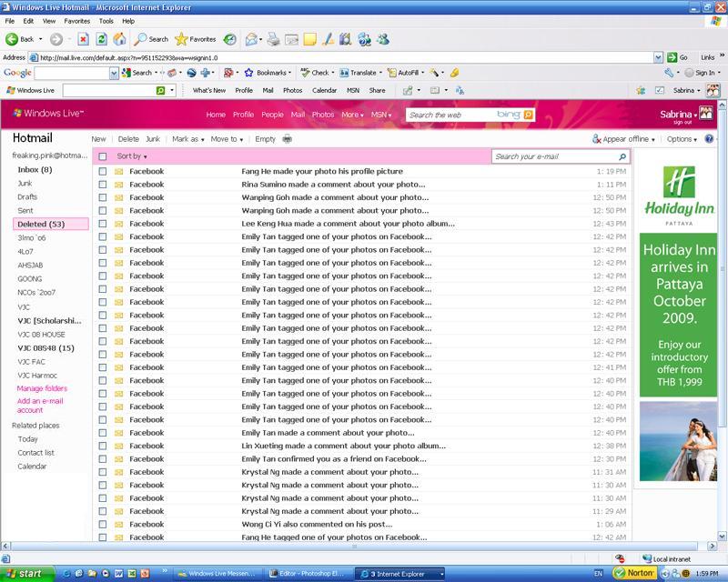Viewport: 728px width, 582px height.
Task: Click the Google toolbar AutoFill button
Action: (405, 73)
